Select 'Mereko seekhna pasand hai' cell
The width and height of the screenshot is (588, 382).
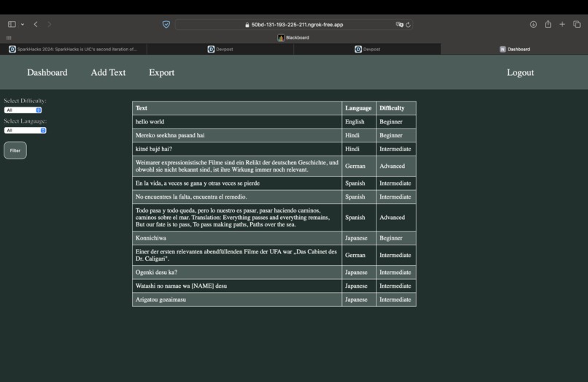tap(237, 135)
